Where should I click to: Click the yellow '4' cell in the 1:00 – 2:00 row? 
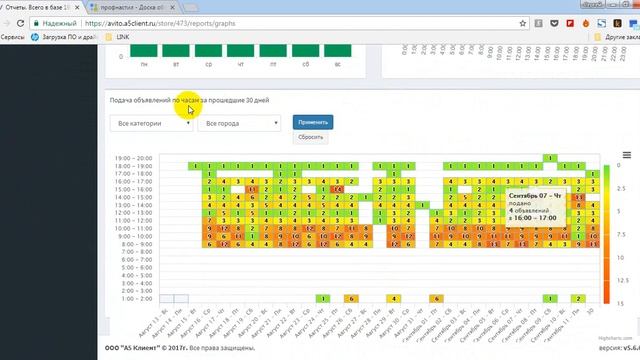click(x=394, y=299)
